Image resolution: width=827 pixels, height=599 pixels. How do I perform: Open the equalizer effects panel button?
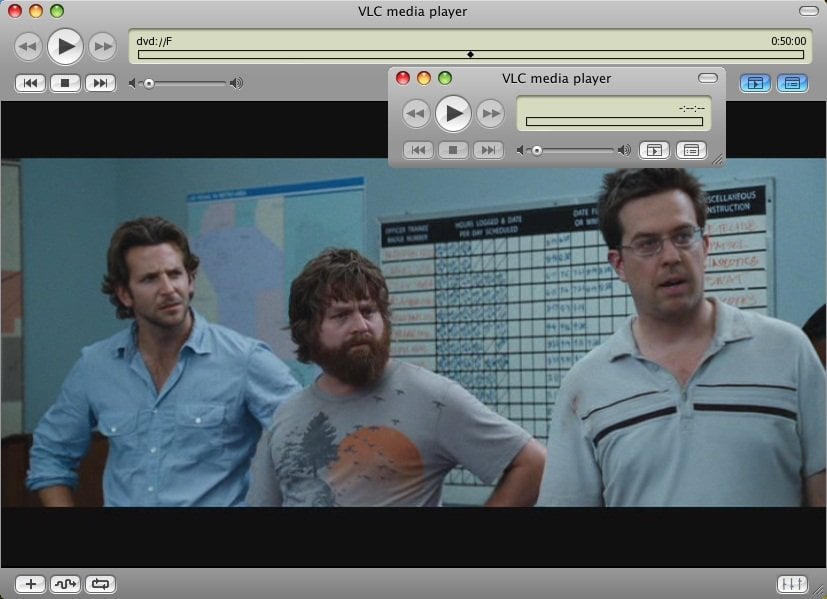click(x=792, y=584)
